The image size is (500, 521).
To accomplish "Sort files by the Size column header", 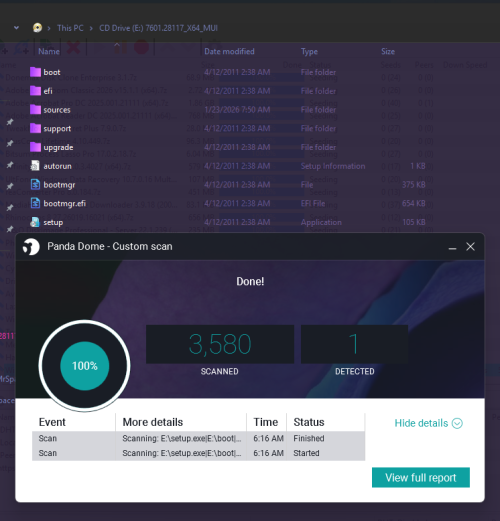I will pyautogui.click(x=388, y=51).
